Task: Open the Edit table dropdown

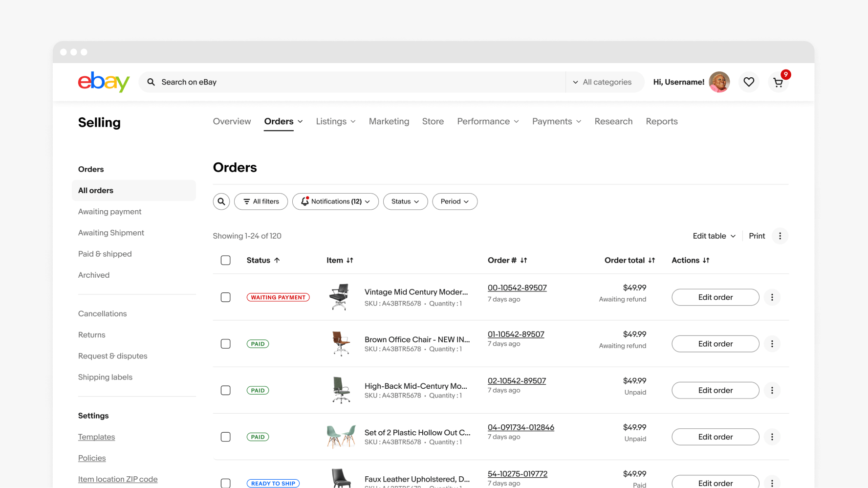Action: [713, 236]
